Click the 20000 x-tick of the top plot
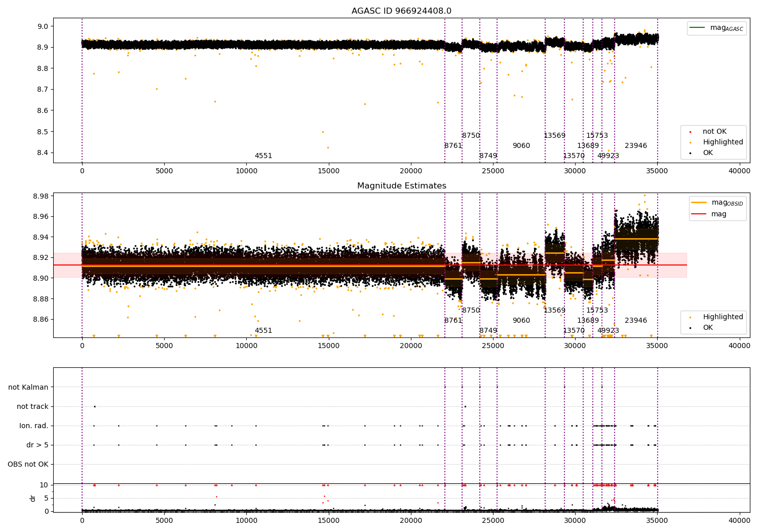This screenshot has height=532, width=760. pos(410,171)
